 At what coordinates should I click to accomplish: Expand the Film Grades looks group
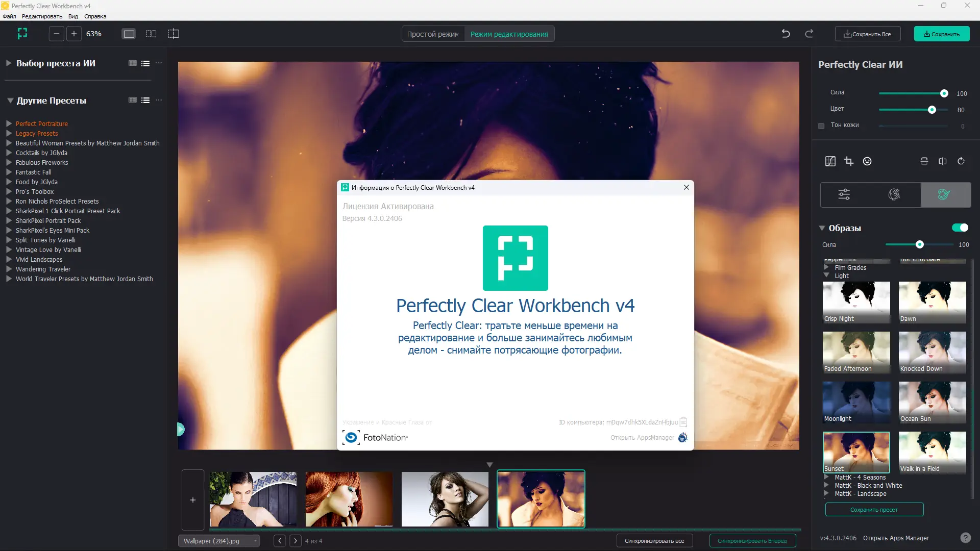pos(826,267)
